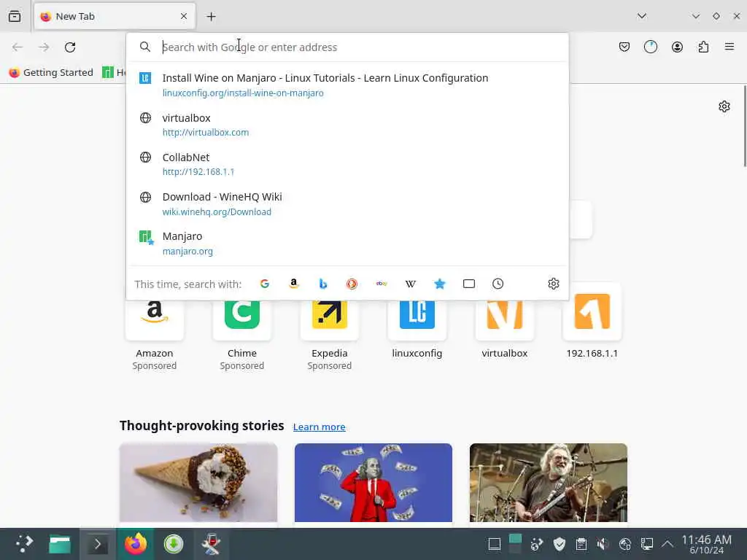Expand the hidden tray icons arrow
Viewport: 747px width, 560px height.
coord(668,544)
